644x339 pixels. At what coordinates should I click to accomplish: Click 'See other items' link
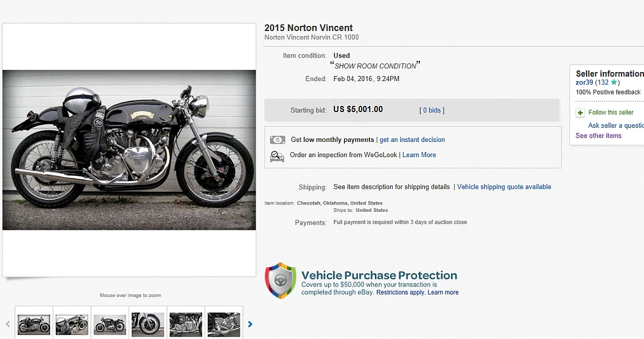point(598,136)
